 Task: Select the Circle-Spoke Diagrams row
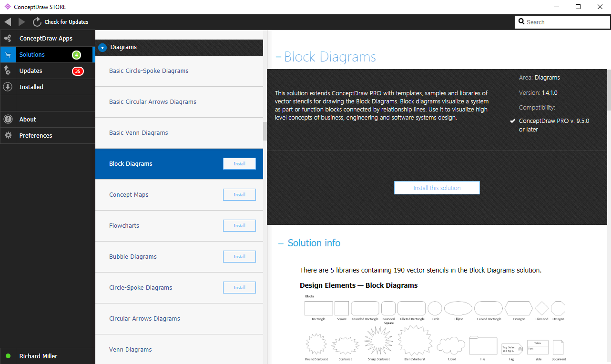tap(179, 288)
